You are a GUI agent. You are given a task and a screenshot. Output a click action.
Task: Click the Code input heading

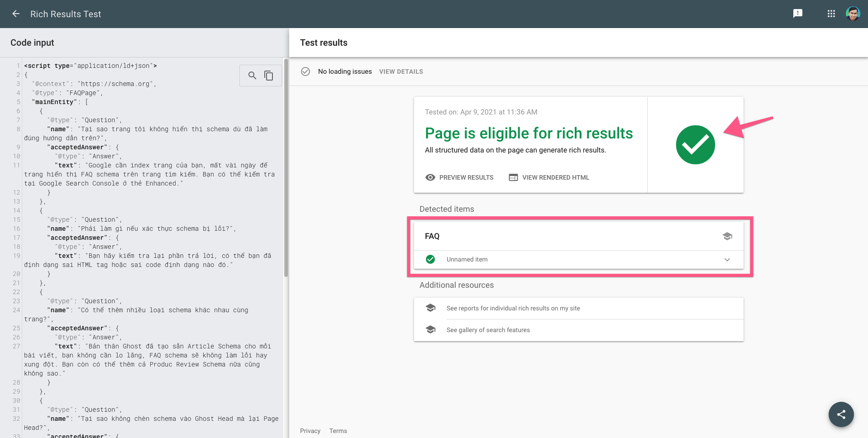(32, 43)
